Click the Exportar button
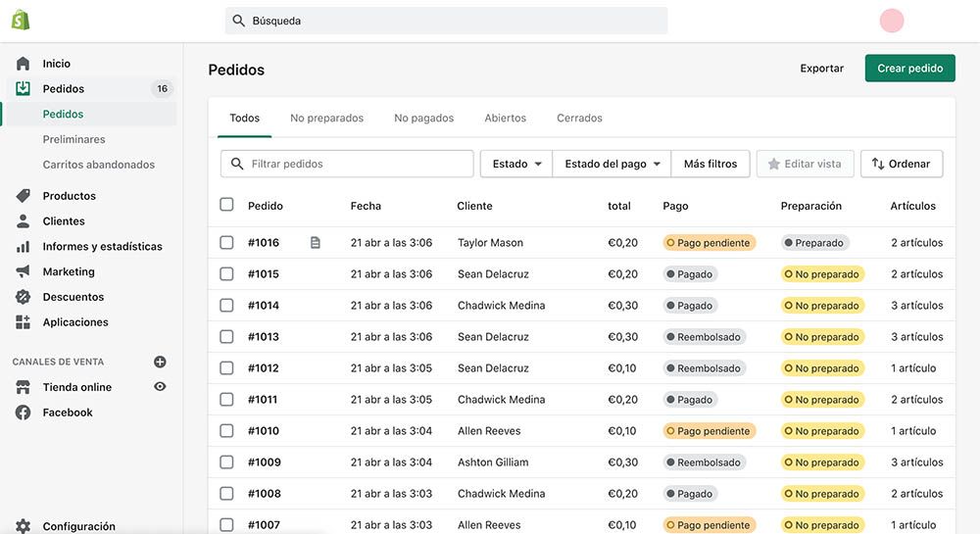Viewport: 980px width, 534px height. (822, 68)
